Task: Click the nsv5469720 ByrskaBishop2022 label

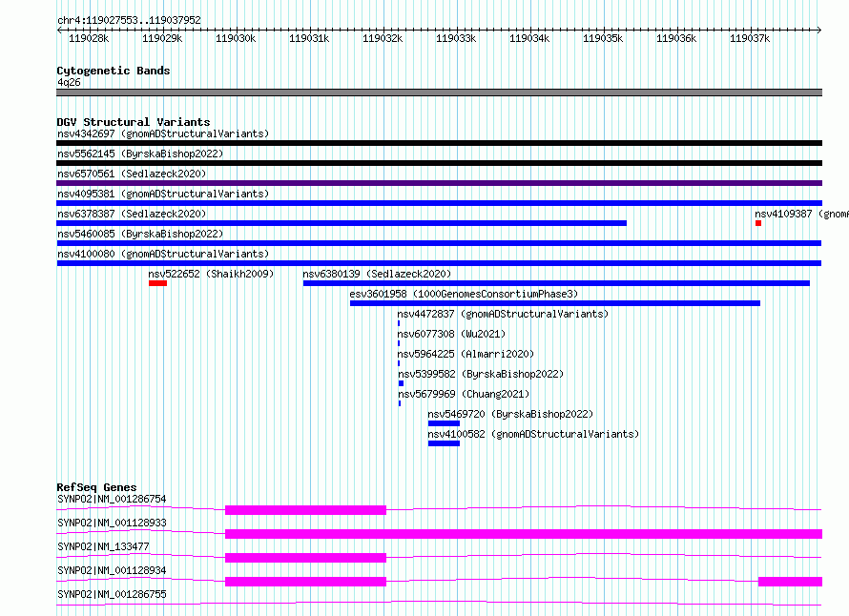Action: tap(510, 414)
